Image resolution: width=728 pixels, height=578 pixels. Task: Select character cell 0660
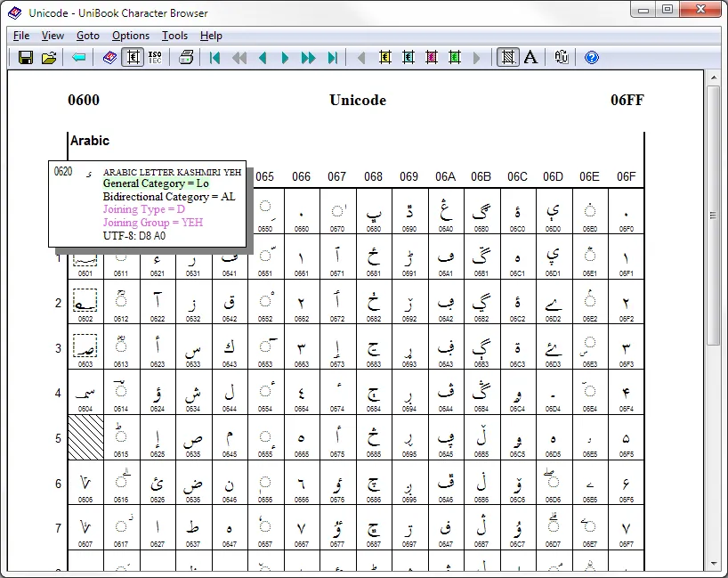[x=302, y=211]
